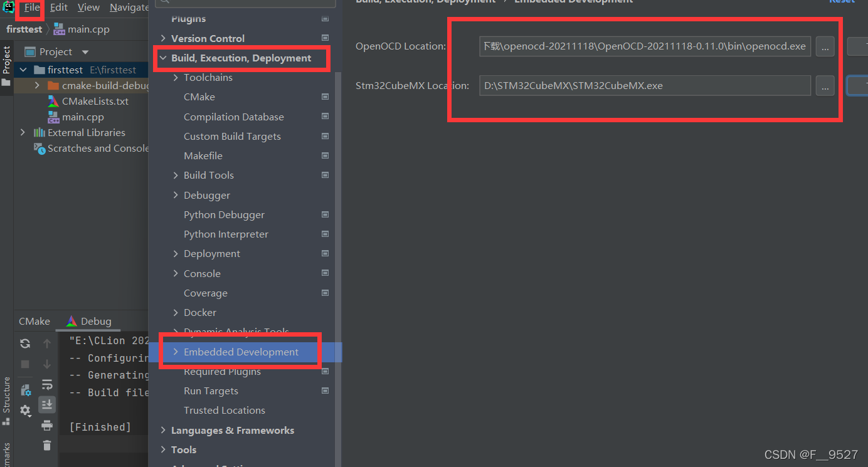
Task: Expand the Debugger settings node
Action: click(x=176, y=195)
